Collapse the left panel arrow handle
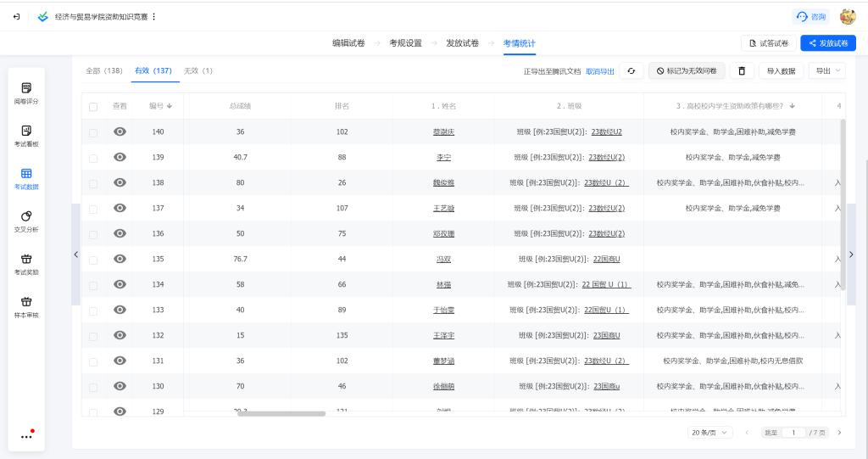This screenshot has height=459, width=868. click(x=75, y=255)
